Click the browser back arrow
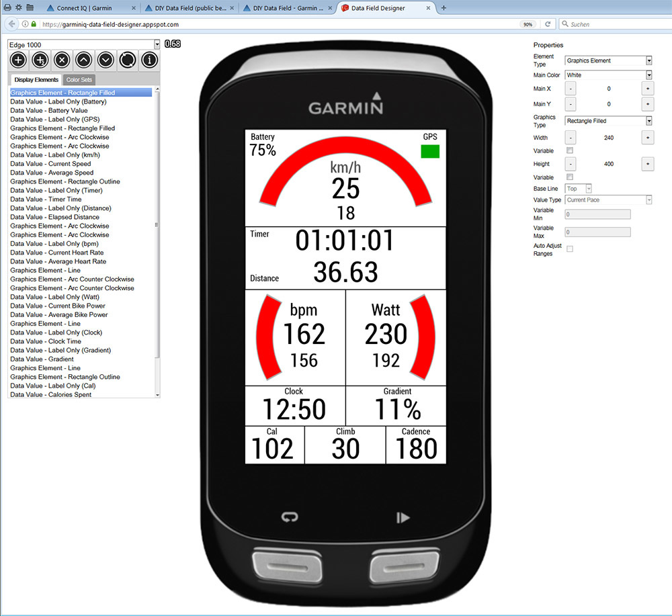Viewport: 672px width, 616px height. [x=12, y=24]
